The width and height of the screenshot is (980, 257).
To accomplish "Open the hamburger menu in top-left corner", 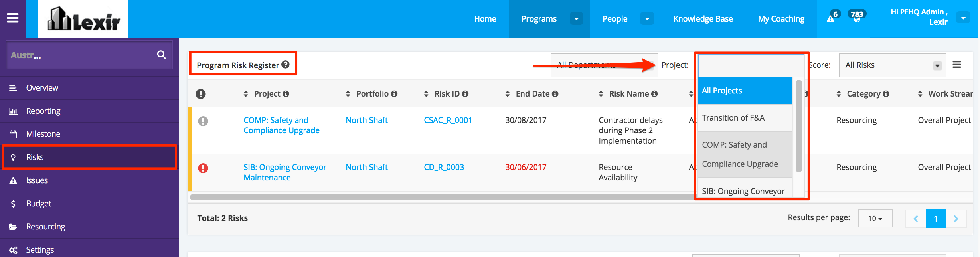I will (13, 18).
